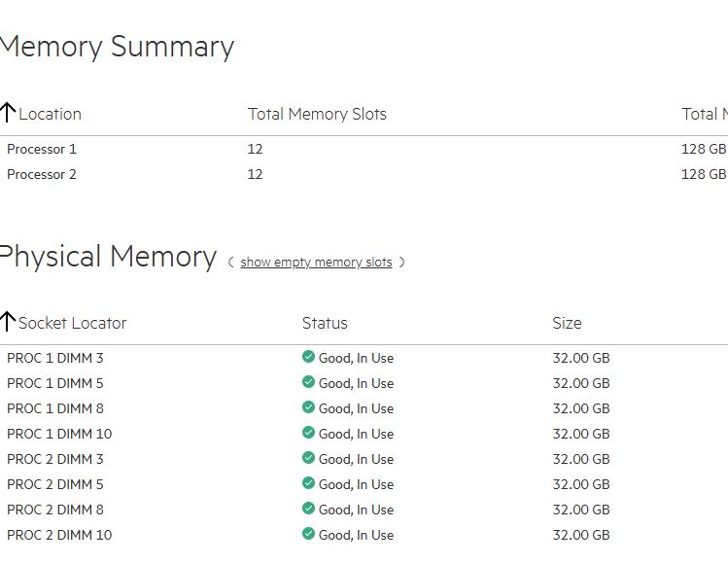Sort by the Location column header
The width and height of the screenshot is (728, 563).
pos(50,115)
